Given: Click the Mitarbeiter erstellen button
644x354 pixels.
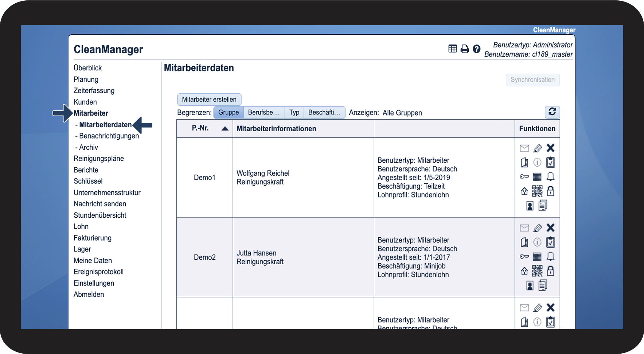Looking at the screenshot, I should pyautogui.click(x=209, y=100).
